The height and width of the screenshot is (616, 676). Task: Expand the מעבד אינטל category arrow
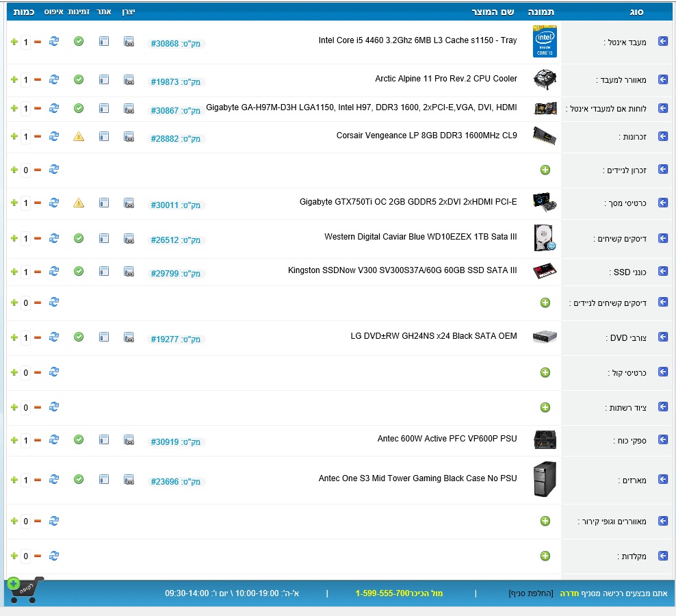662,42
